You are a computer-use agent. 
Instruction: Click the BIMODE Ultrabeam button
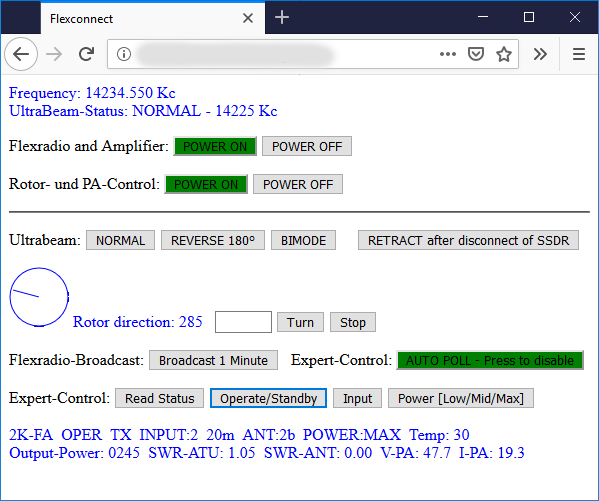303,240
